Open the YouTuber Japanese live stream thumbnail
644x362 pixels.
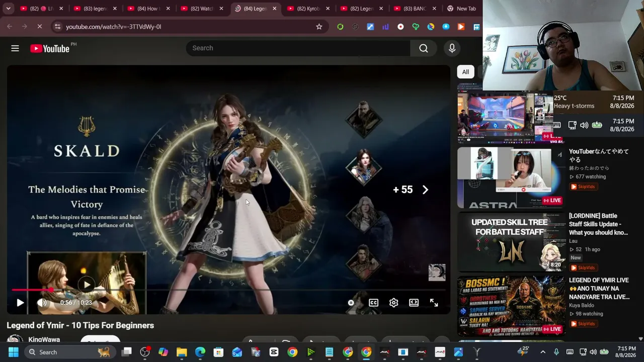click(511, 177)
